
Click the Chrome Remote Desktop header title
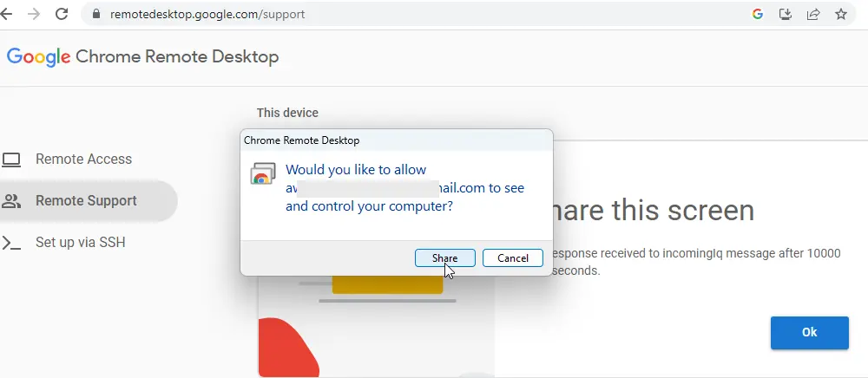click(177, 56)
